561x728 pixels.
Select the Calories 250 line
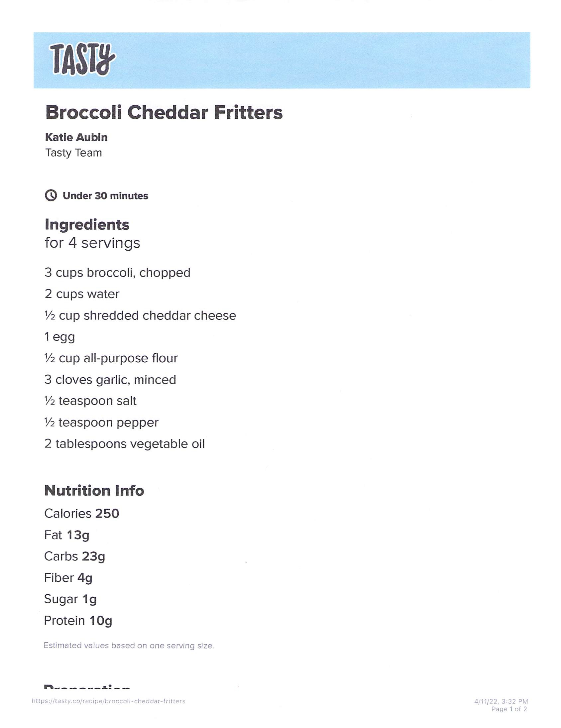pos(82,514)
